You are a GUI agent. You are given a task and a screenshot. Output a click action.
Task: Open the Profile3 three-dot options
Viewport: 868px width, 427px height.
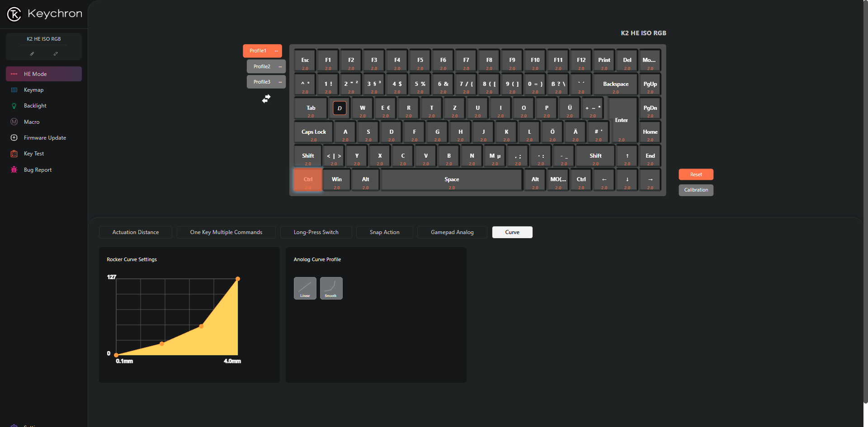[280, 82]
